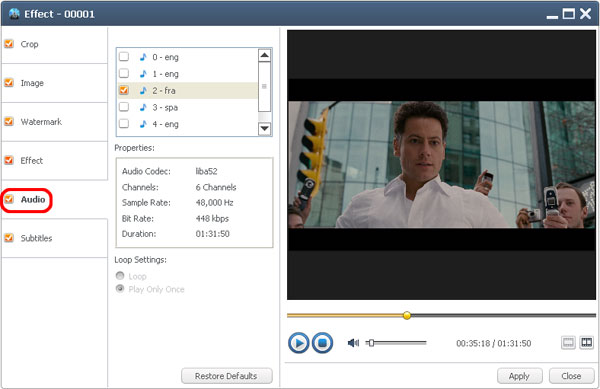This screenshot has width=600, height=389.
Task: Click the music note icon for 3 - spa
Action: tap(143, 107)
